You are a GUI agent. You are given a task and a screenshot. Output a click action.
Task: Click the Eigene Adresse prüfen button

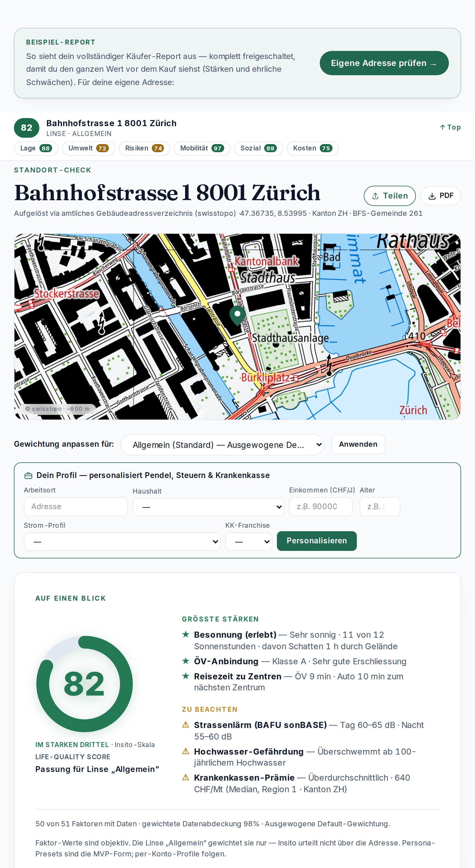384,63
